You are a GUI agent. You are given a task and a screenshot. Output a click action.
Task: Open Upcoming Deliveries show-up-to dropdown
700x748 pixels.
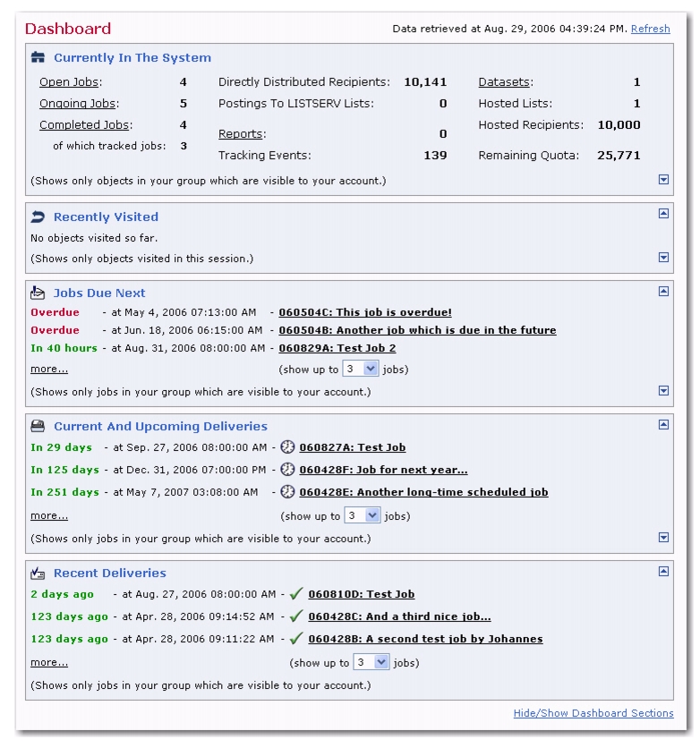coord(363,515)
